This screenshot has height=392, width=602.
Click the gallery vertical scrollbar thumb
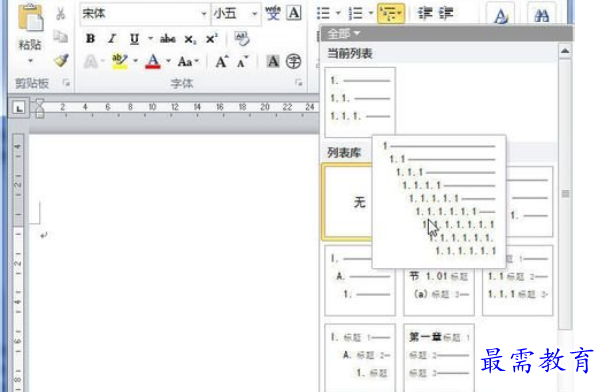[x=565, y=194]
